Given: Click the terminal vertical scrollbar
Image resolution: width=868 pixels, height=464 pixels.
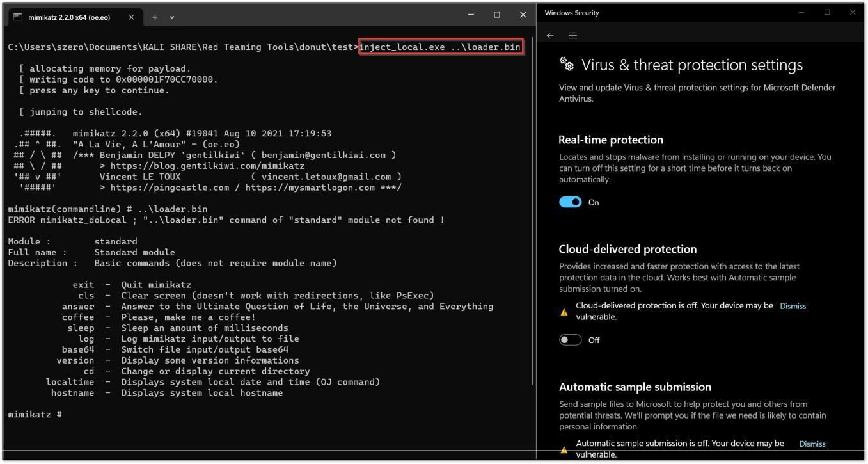Looking at the screenshot, I should click(533, 211).
